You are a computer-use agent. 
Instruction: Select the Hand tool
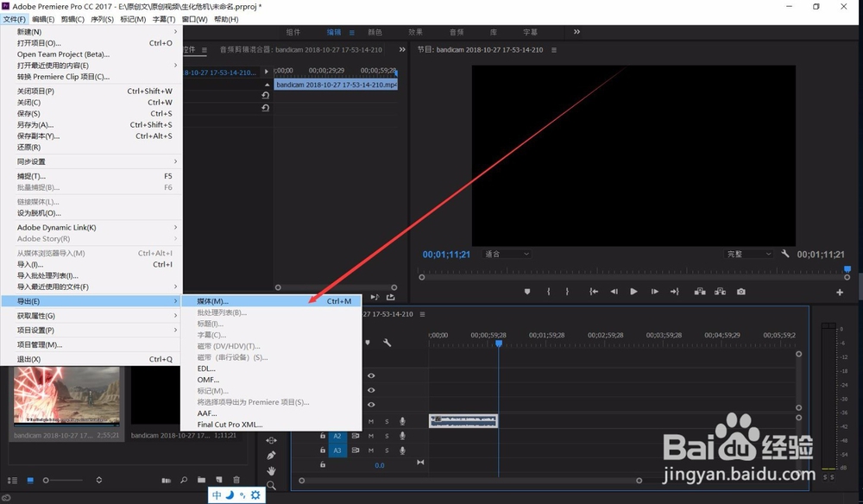pyautogui.click(x=271, y=470)
